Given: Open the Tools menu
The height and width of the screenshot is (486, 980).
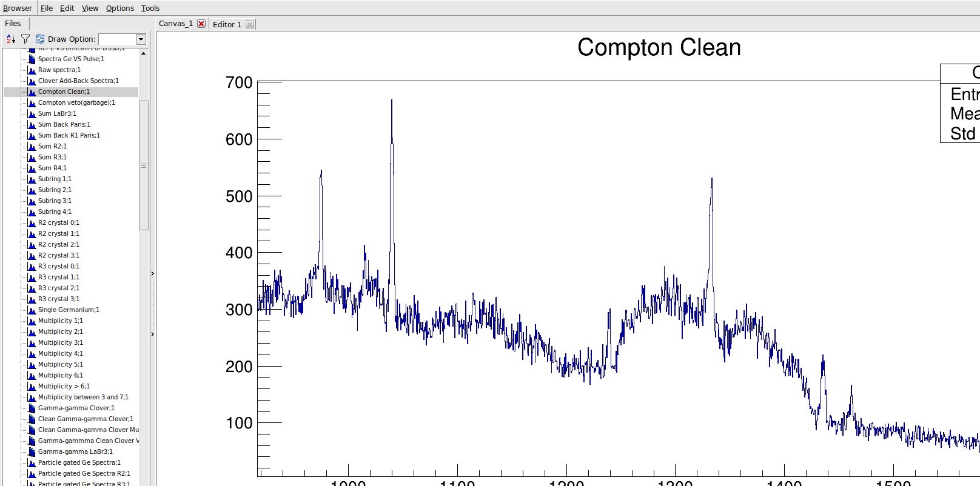Looking at the screenshot, I should [150, 8].
